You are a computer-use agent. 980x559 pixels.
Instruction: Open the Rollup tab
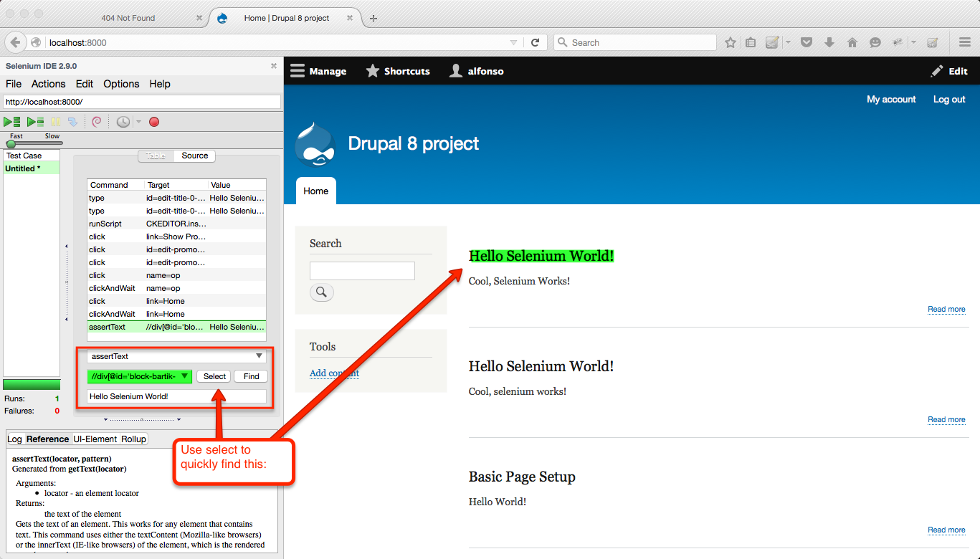133,439
